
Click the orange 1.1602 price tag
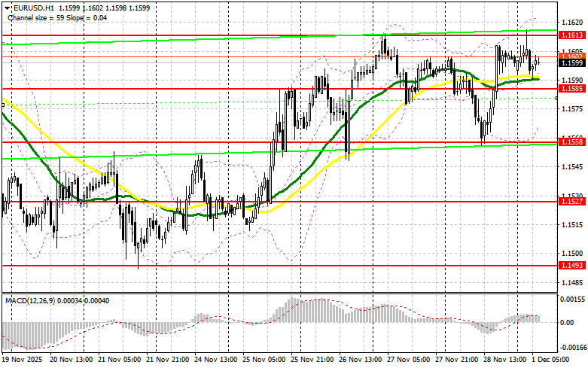click(572, 56)
